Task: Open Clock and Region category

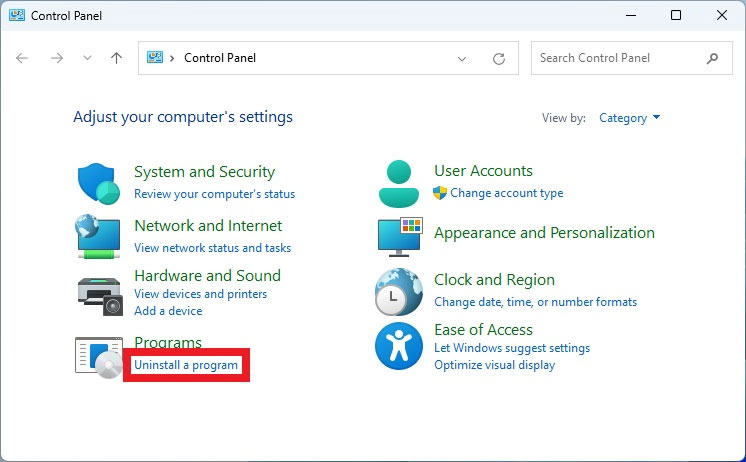Action: (494, 280)
